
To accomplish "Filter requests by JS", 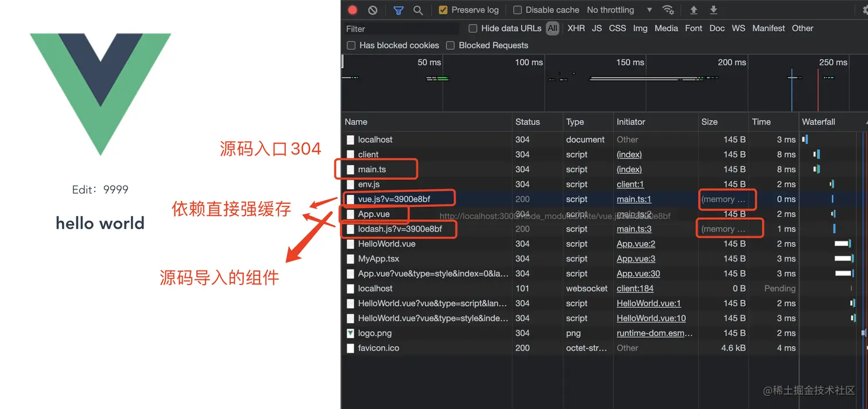I will (597, 28).
